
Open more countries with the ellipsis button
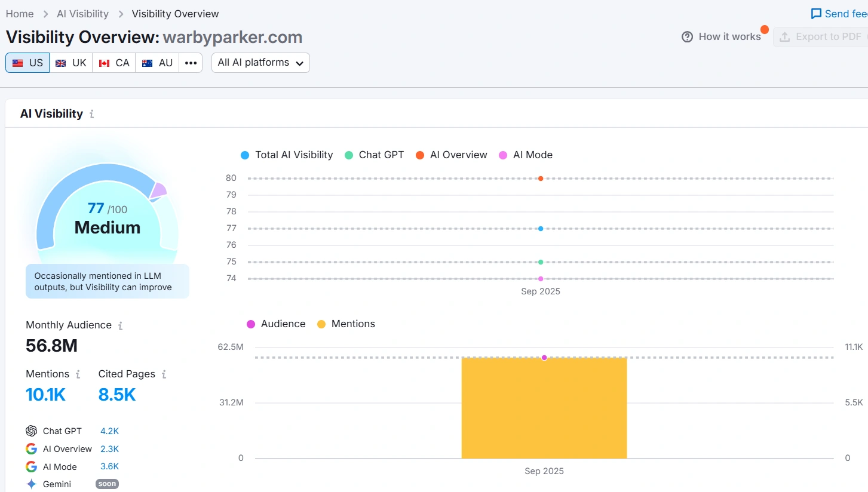click(x=191, y=63)
